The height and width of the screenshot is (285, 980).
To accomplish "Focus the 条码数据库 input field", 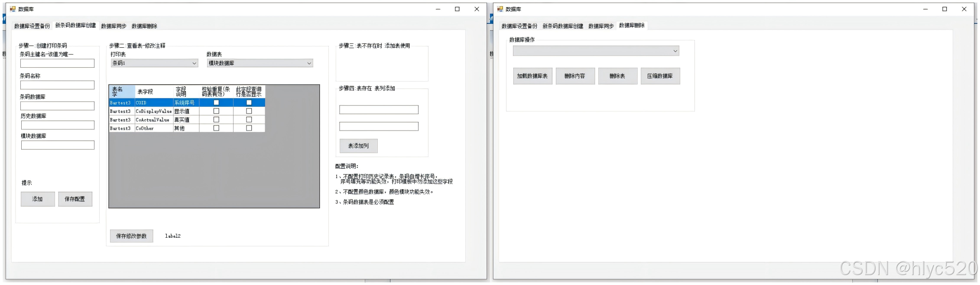I will [x=57, y=106].
